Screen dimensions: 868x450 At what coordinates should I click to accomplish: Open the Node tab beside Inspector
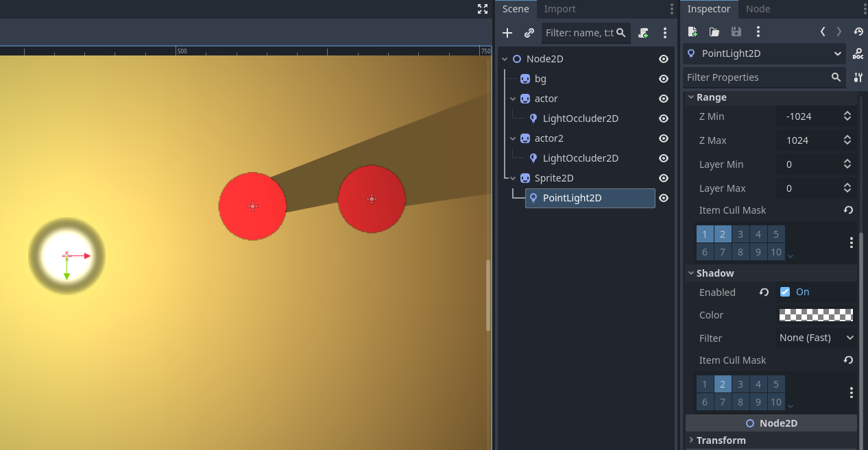758,9
